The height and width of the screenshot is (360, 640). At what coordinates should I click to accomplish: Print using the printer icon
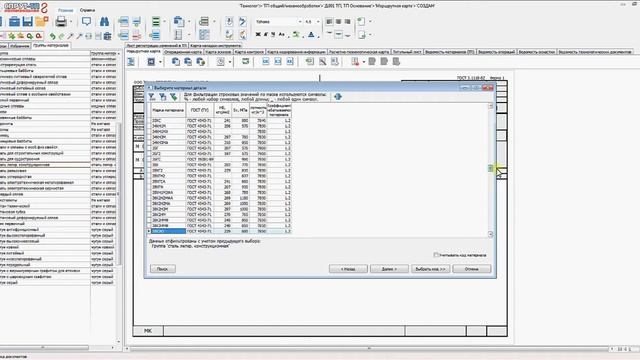coord(61,22)
